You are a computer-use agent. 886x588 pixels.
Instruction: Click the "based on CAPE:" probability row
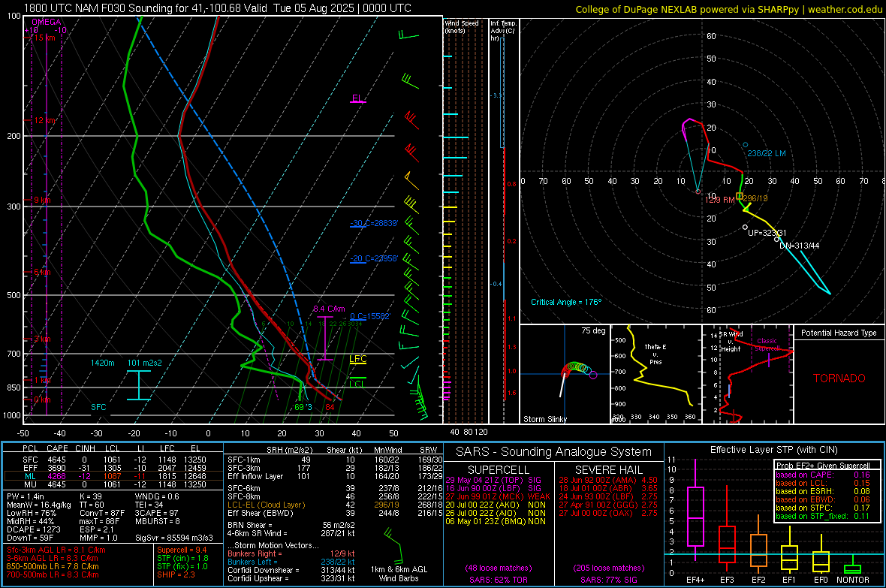click(823, 475)
